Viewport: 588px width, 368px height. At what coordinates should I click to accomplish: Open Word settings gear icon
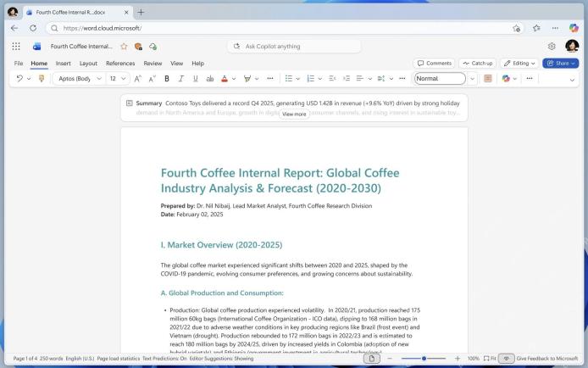click(552, 46)
